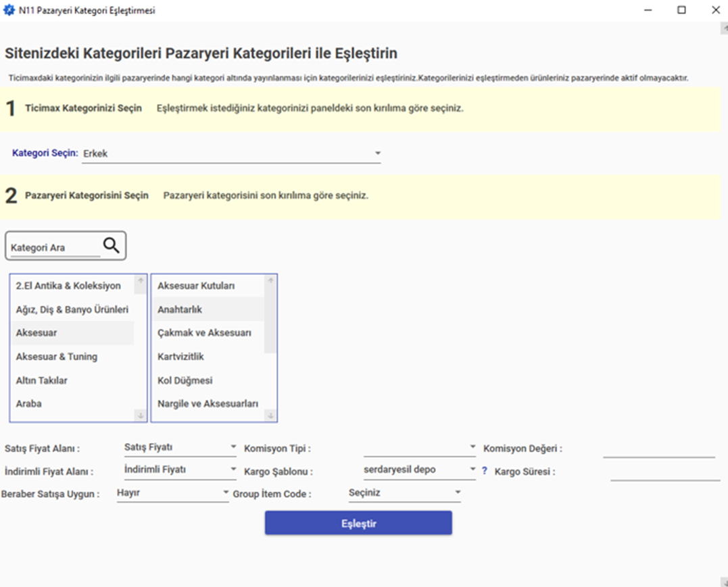This screenshot has height=587, width=728.
Task: Select Çakmak ve Aksesuarı subcategory
Action: click(208, 333)
